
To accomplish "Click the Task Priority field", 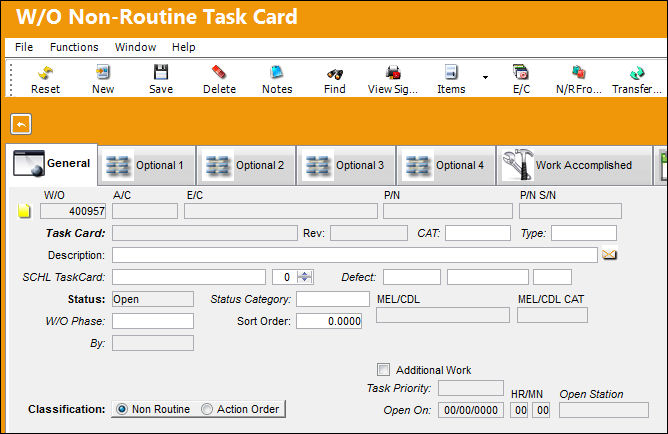I will coord(471,388).
